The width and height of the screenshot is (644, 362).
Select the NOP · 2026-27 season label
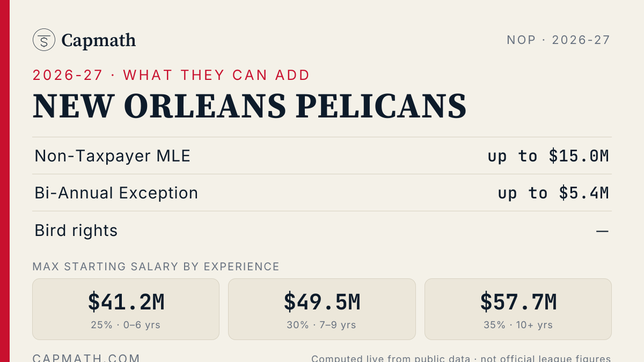coord(559,40)
